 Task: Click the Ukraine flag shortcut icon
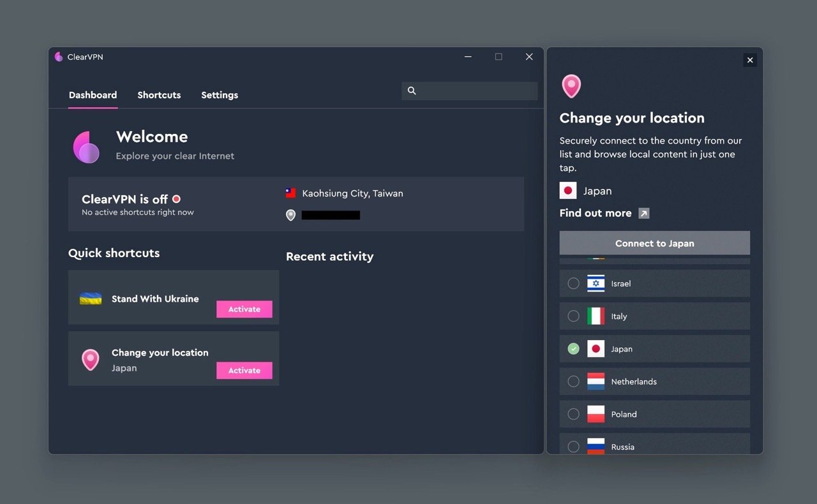click(x=91, y=299)
